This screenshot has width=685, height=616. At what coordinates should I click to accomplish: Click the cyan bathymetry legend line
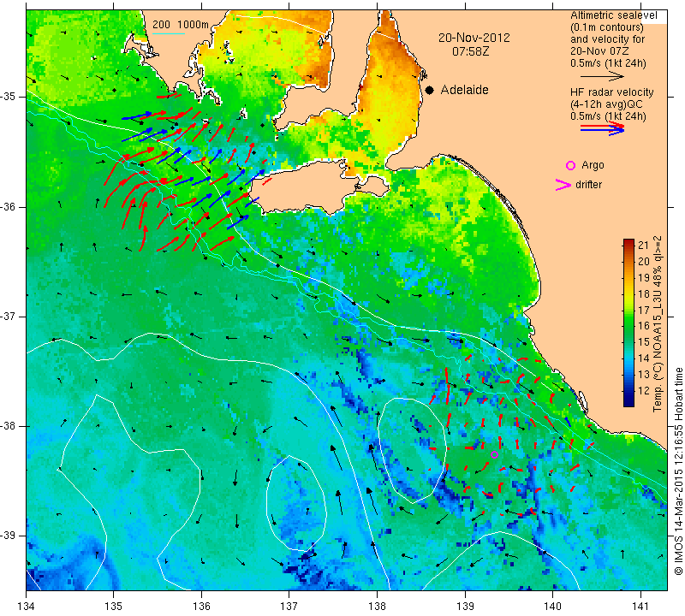tap(169, 33)
